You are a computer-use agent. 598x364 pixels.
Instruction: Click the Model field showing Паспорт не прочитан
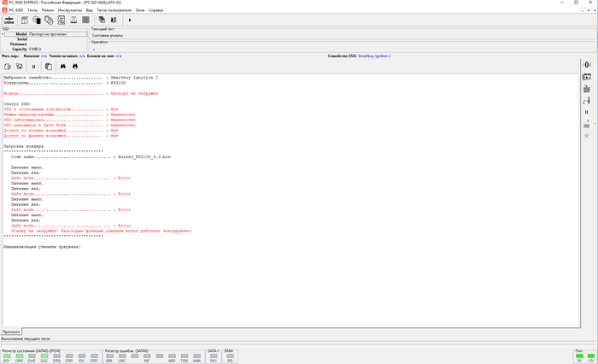(x=58, y=33)
